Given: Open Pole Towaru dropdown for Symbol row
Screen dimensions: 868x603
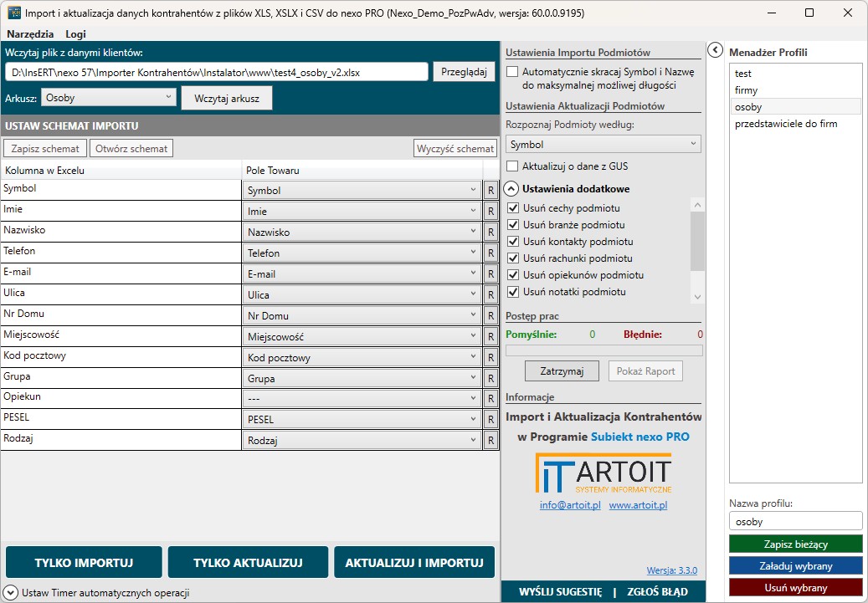Looking at the screenshot, I should (x=362, y=191).
